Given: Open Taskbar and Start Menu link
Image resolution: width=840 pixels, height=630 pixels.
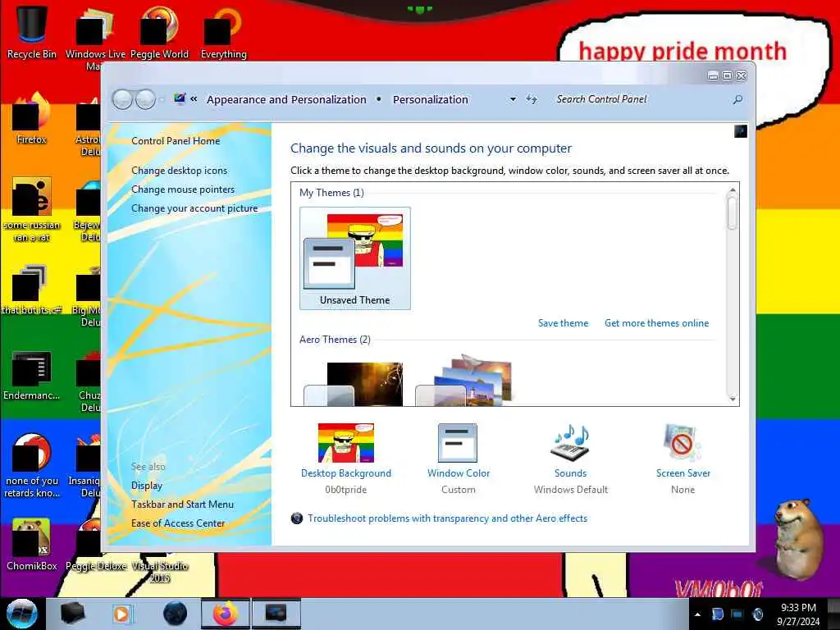Looking at the screenshot, I should [183, 504].
